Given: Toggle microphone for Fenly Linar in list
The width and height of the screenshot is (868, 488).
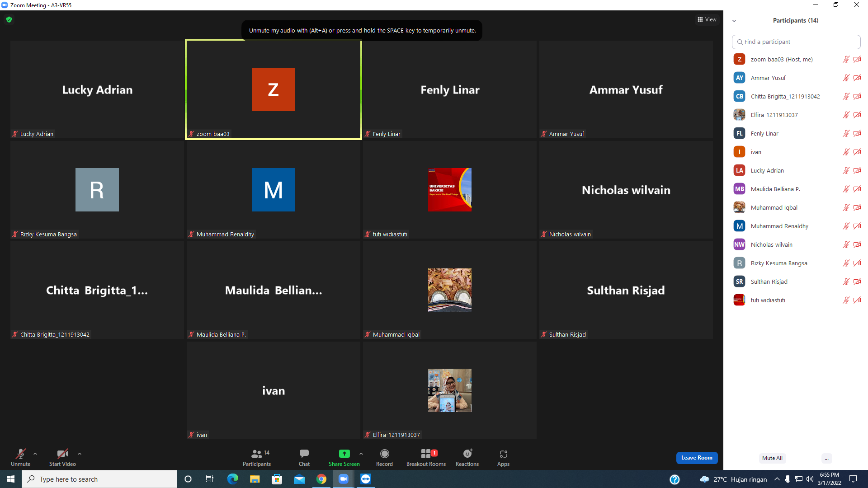Looking at the screenshot, I should click(x=846, y=133).
